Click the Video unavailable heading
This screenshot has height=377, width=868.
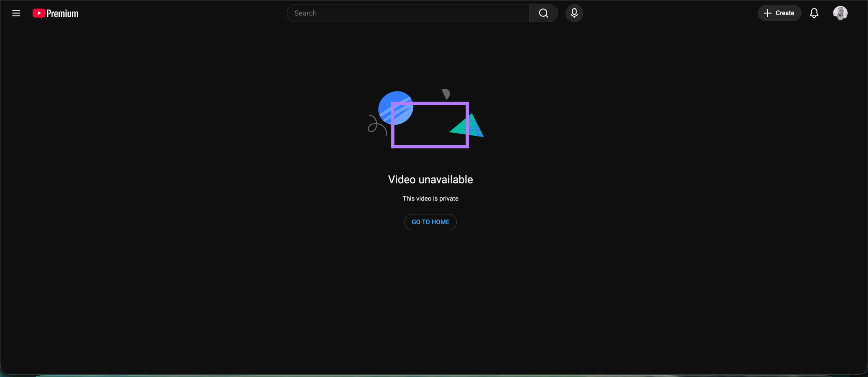[x=430, y=180]
